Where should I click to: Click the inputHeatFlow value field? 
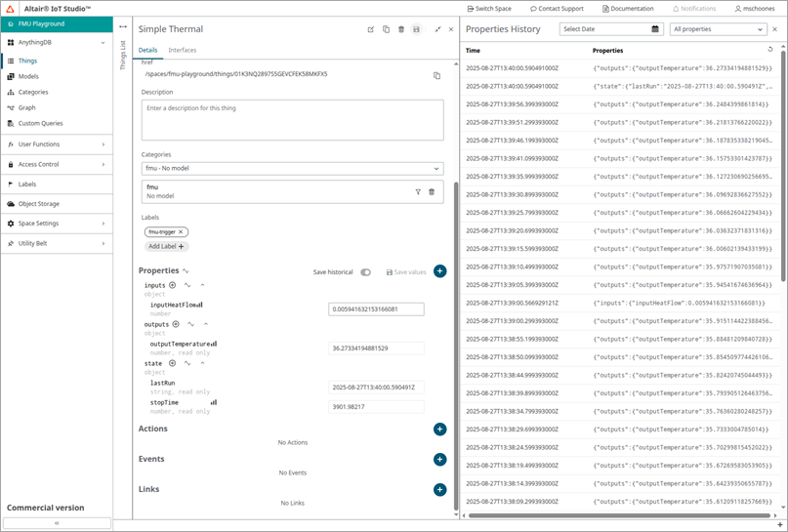coord(376,308)
